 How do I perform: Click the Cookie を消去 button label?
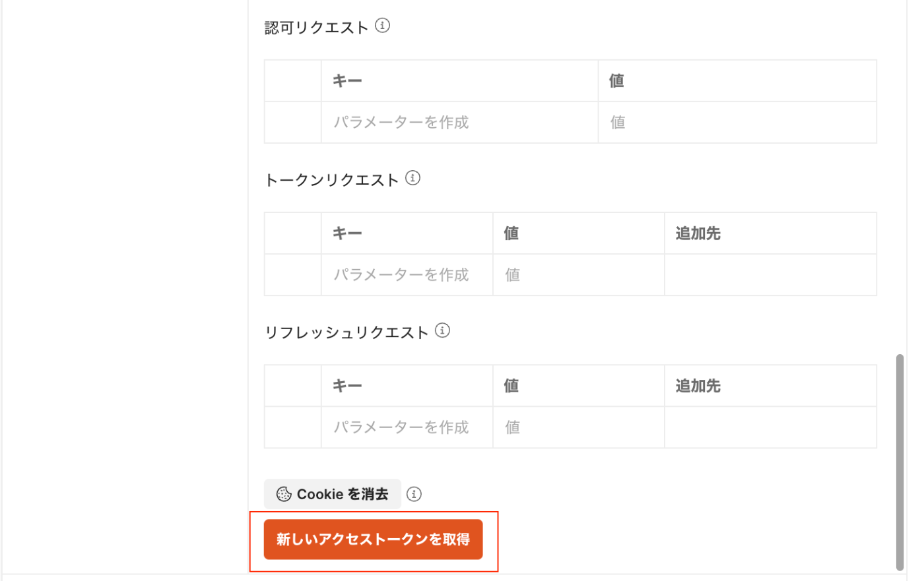(x=343, y=494)
